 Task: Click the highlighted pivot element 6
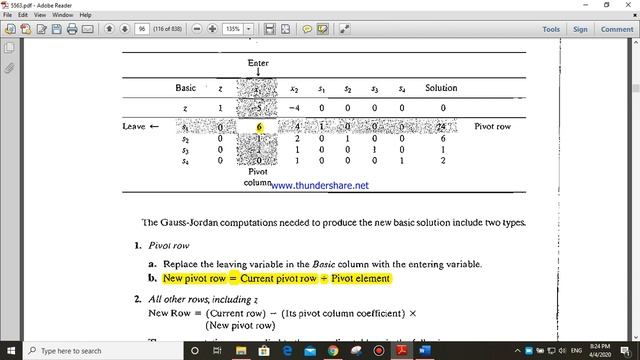[x=259, y=127]
